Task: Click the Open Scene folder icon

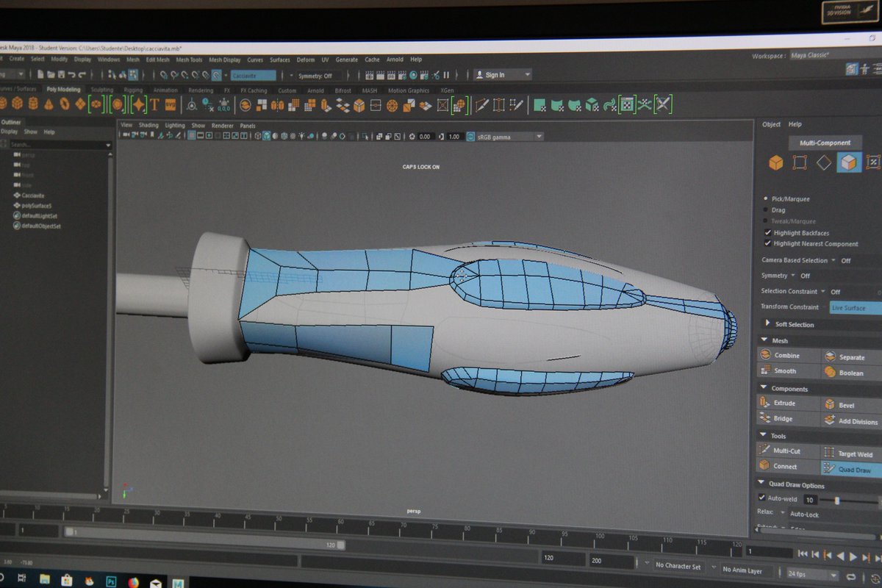Action: click(51, 74)
